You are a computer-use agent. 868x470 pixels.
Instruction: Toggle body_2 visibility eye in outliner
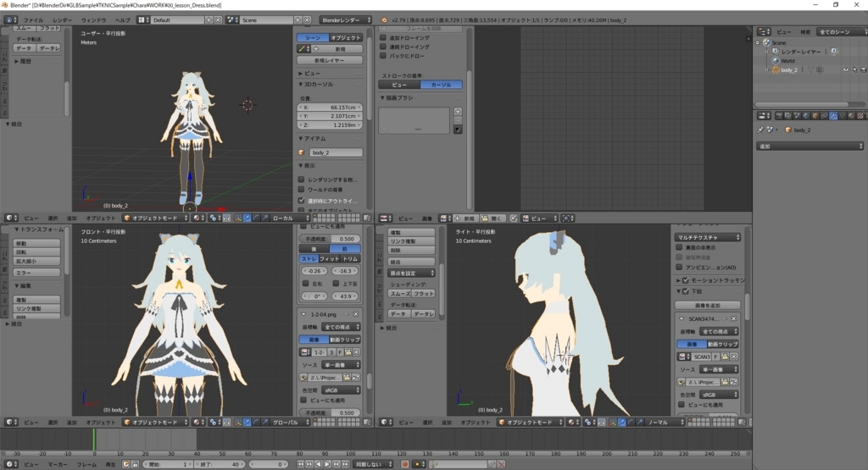tap(845, 70)
